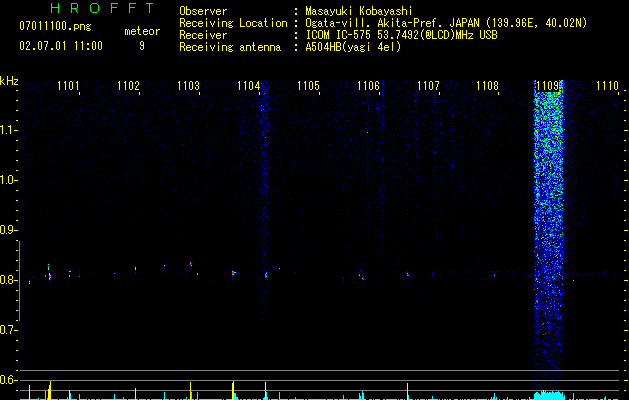629x400 pixels.
Task: Click the faint vertical noise streak after 1104
Action: click(264, 205)
